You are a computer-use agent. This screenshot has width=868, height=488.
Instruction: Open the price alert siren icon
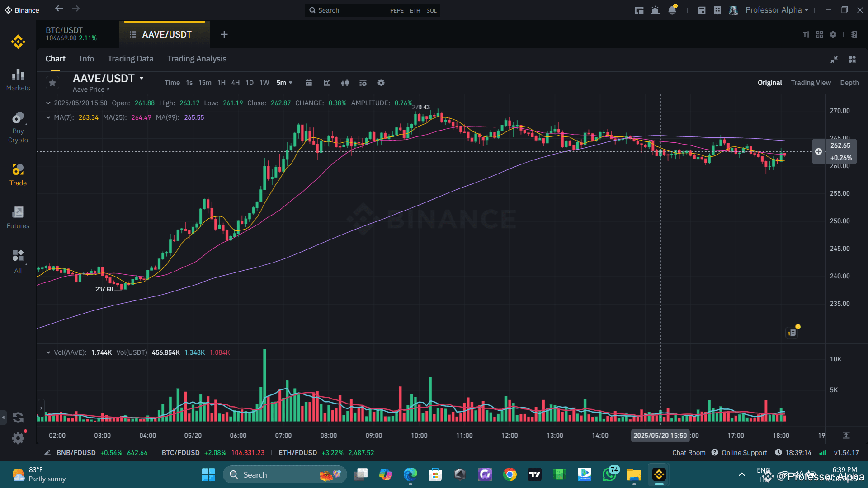pyautogui.click(x=655, y=10)
